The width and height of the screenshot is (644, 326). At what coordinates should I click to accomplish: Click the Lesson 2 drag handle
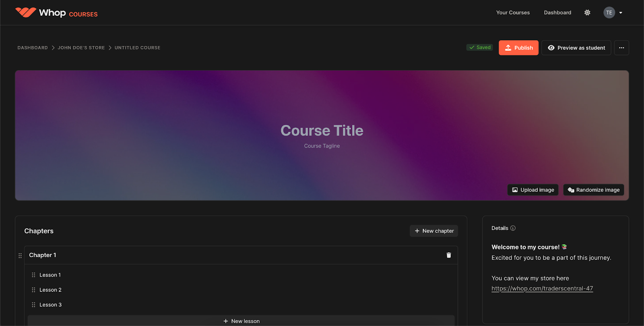pos(33,290)
